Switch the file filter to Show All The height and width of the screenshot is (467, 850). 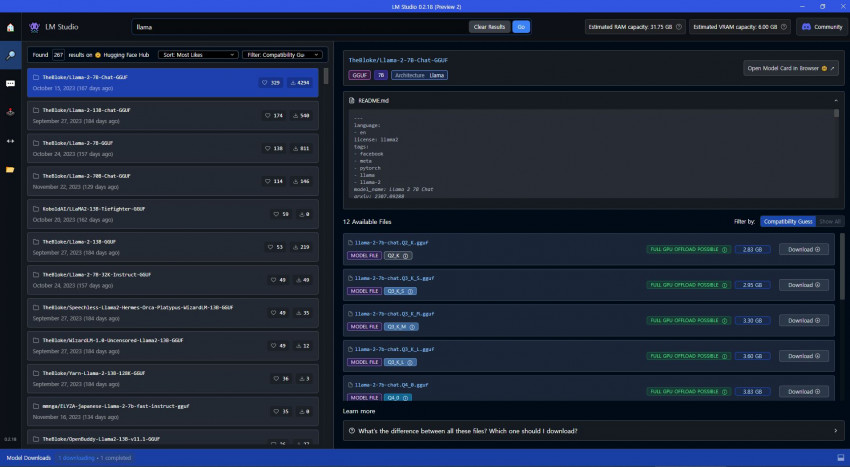point(830,221)
